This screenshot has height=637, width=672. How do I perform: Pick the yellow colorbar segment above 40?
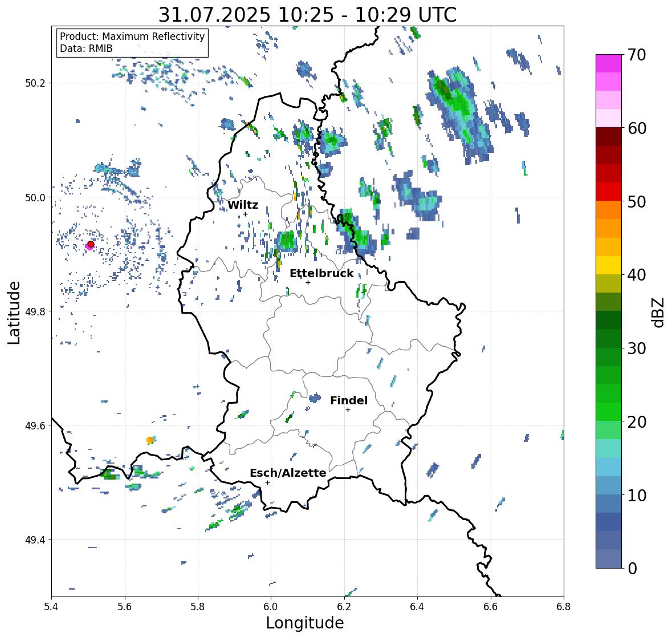click(609, 265)
